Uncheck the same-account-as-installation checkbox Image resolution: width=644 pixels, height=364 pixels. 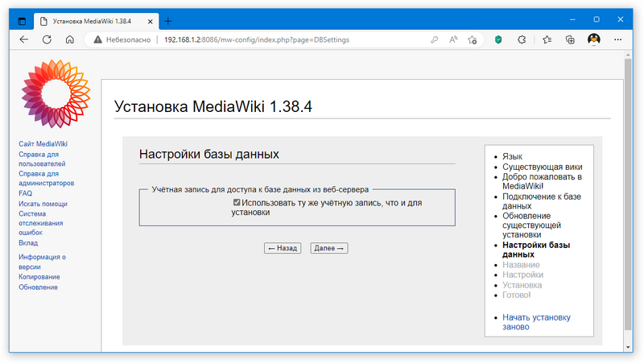tap(237, 202)
